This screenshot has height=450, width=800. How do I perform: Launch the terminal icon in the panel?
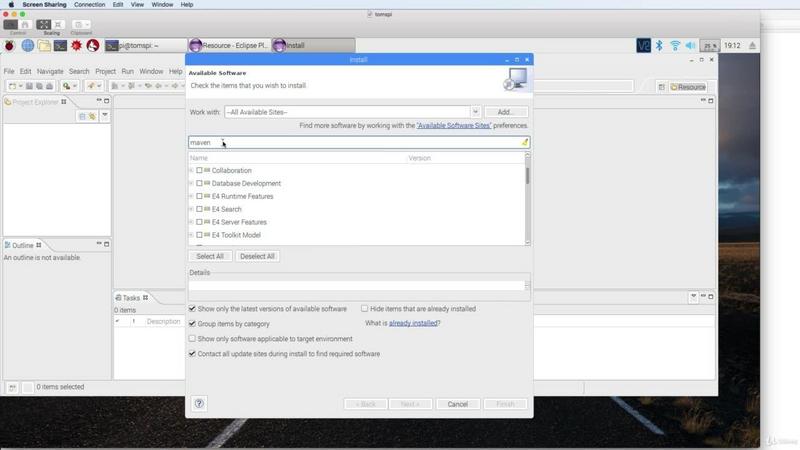coord(60,46)
